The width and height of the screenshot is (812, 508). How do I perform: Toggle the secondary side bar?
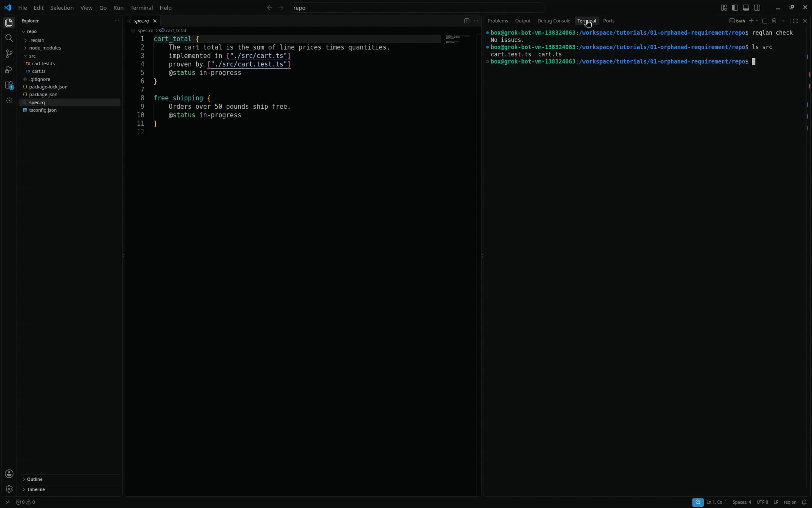click(x=757, y=8)
